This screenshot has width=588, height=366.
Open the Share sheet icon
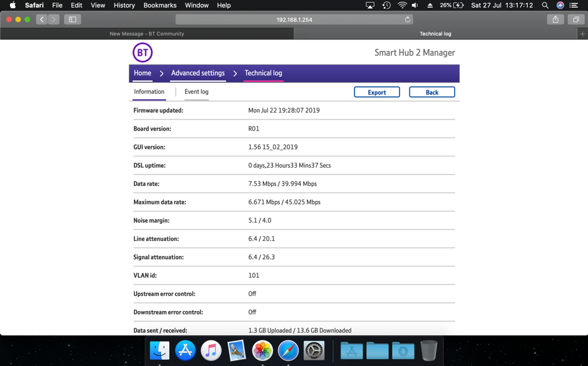[555, 19]
